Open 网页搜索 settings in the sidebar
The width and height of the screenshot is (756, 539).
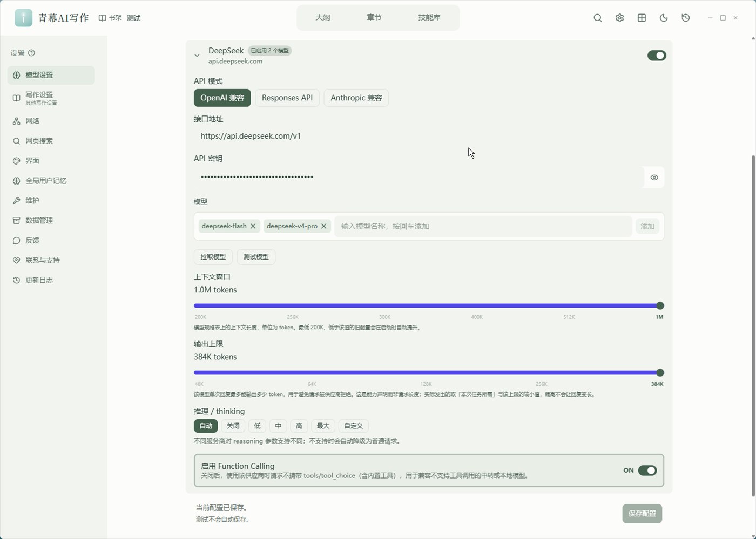tap(51, 141)
